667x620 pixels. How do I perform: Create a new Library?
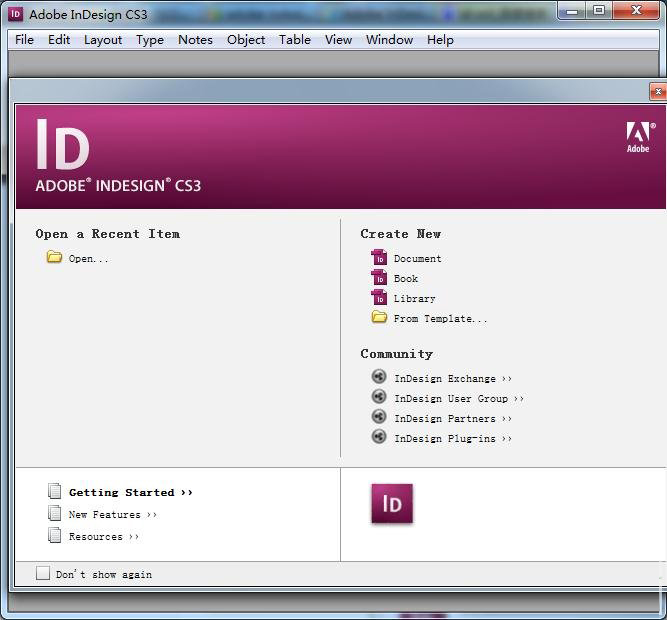[x=414, y=299]
